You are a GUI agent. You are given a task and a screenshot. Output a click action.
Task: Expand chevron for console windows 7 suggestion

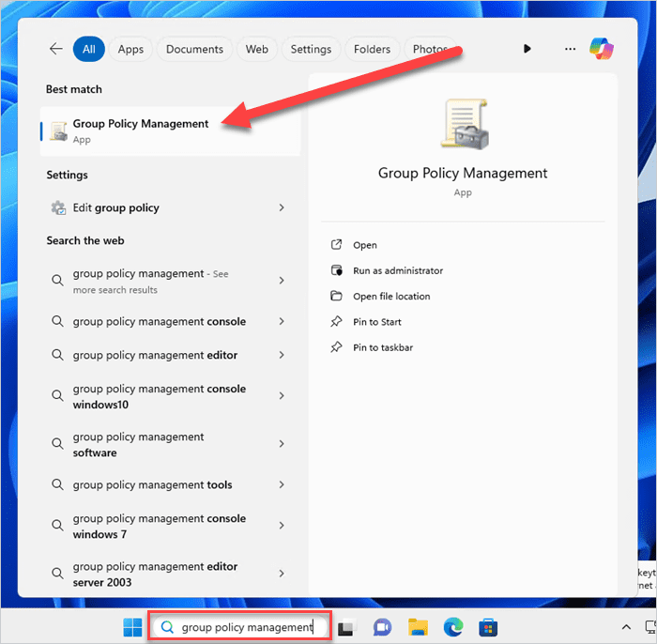pos(282,526)
